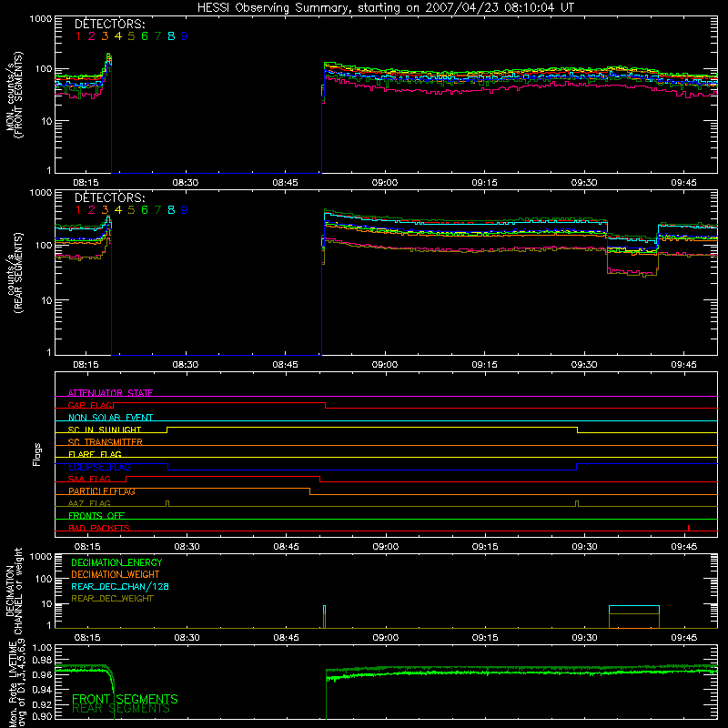Click cyan REAR_DEC_CHAN plateau after 09:30

point(633,606)
